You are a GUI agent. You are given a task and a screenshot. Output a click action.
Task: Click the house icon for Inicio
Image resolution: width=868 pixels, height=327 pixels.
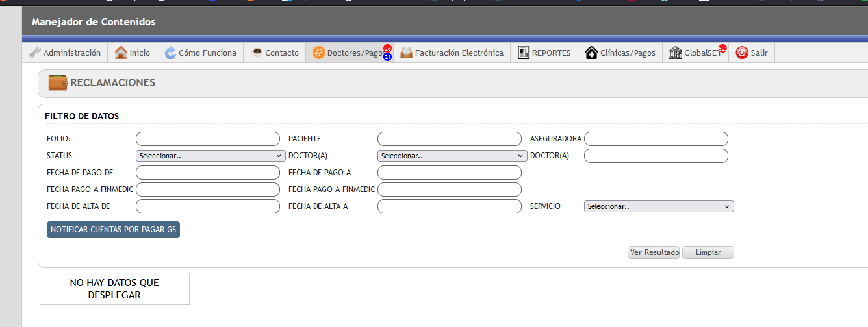[121, 53]
